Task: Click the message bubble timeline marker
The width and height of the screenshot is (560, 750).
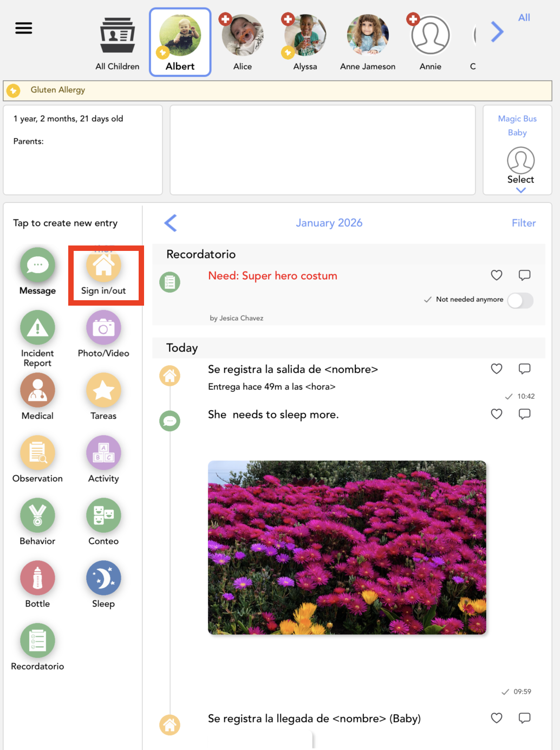Action: (170, 421)
